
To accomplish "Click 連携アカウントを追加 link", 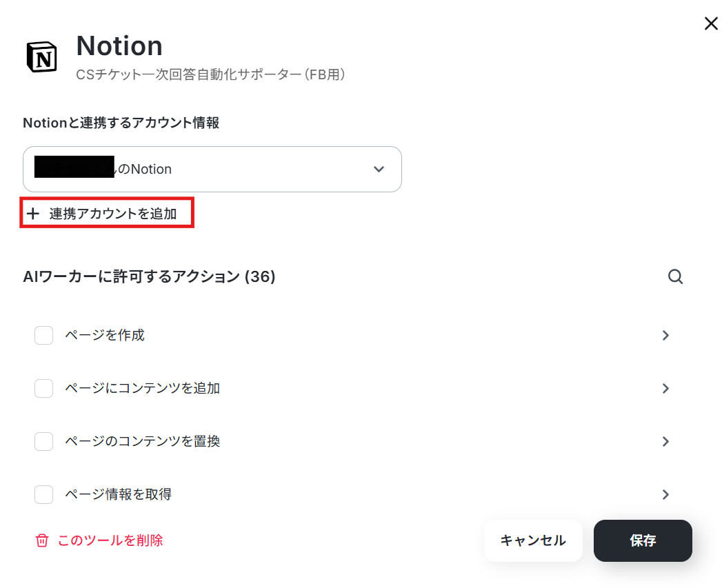I will (x=113, y=214).
